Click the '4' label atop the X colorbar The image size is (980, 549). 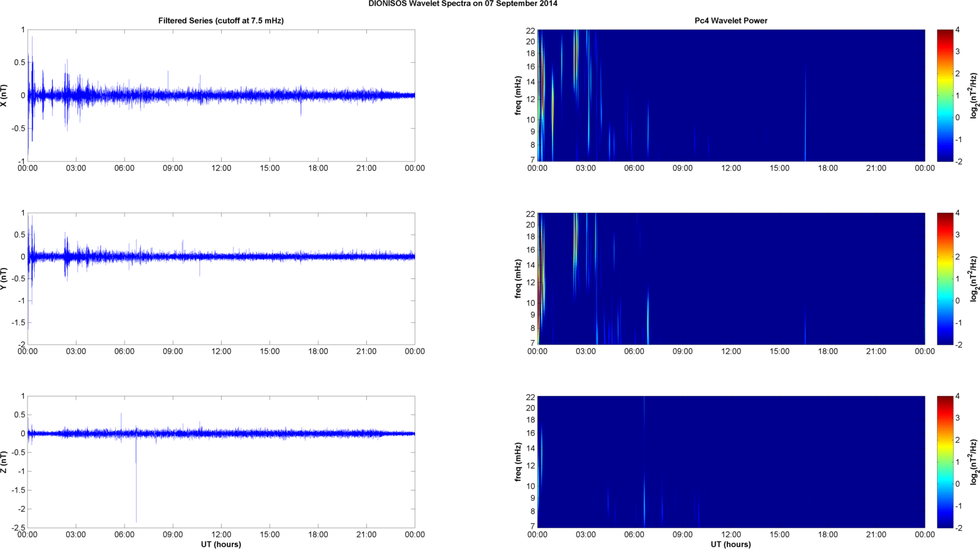[958, 30]
